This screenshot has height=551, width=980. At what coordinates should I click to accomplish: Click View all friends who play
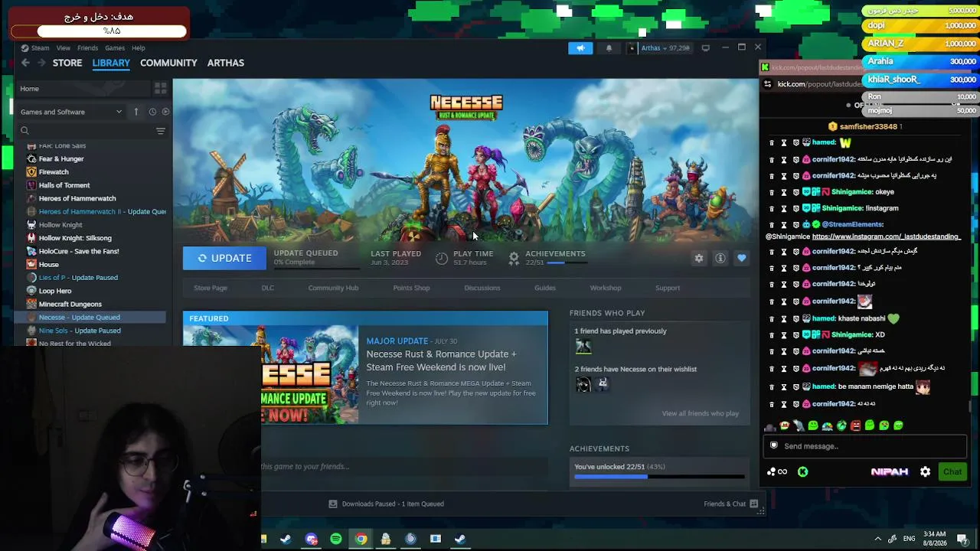pos(701,413)
